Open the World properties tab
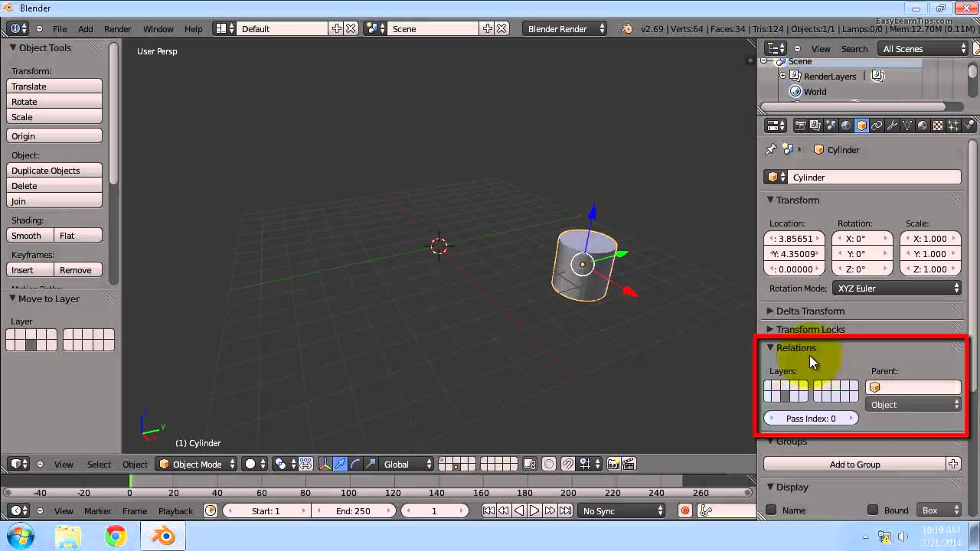 (x=845, y=125)
